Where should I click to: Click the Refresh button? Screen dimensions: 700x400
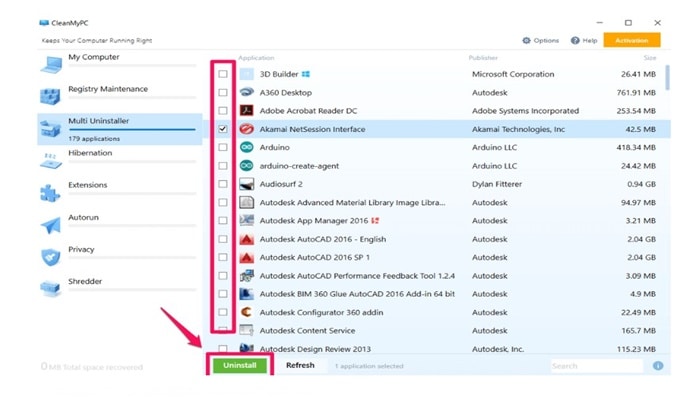click(300, 365)
